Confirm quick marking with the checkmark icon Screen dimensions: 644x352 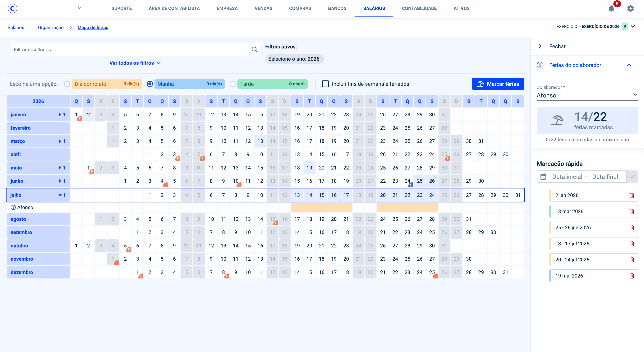(632, 177)
